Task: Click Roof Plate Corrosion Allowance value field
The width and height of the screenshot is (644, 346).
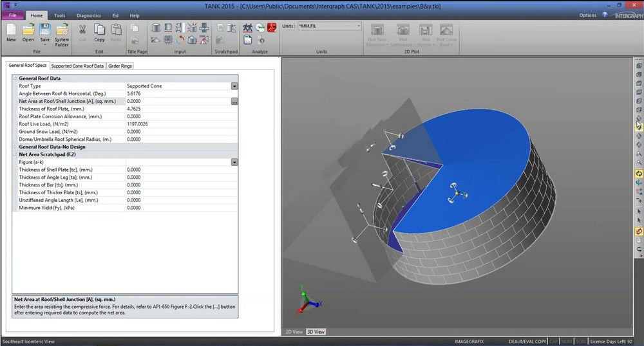Action: coord(181,116)
